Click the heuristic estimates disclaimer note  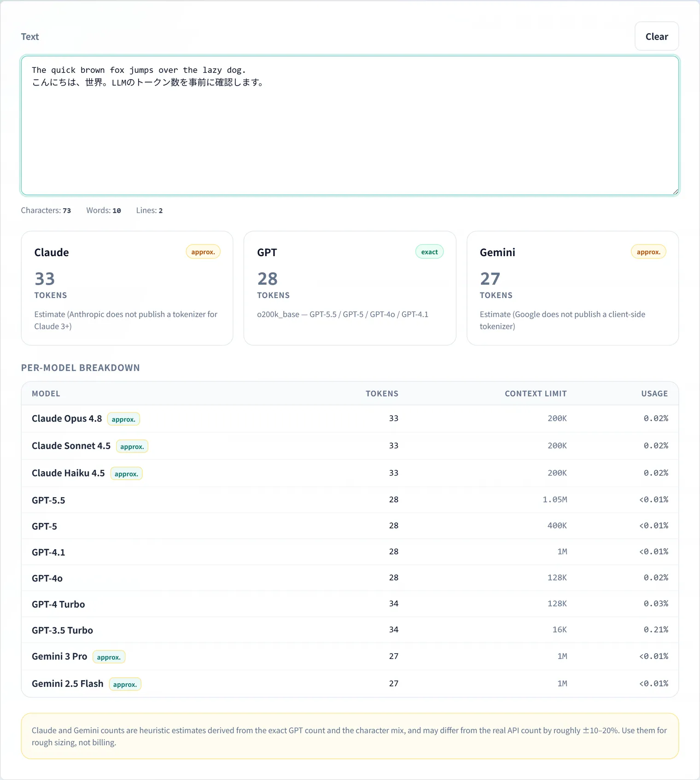[350, 736]
